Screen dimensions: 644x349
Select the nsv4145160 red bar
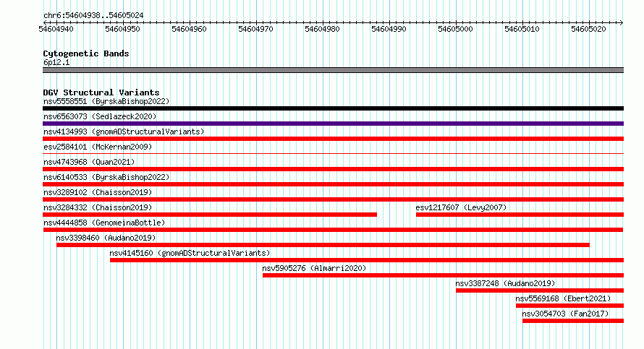pyautogui.click(x=367, y=260)
